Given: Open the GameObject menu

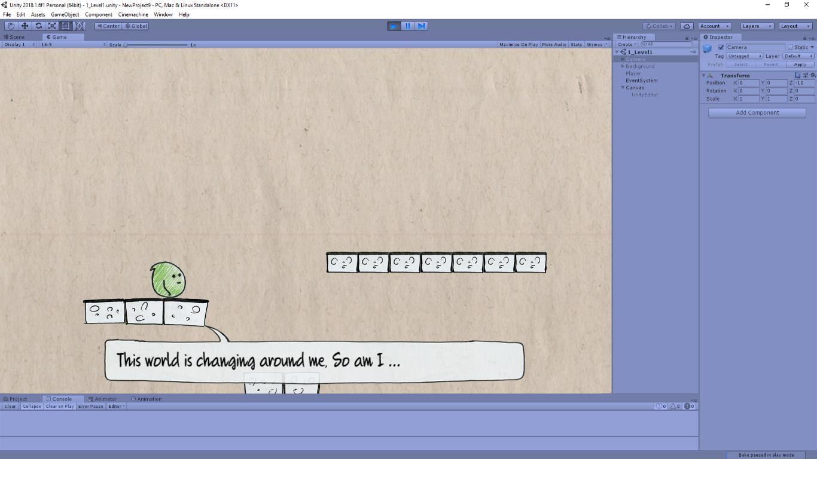Looking at the screenshot, I should point(65,14).
